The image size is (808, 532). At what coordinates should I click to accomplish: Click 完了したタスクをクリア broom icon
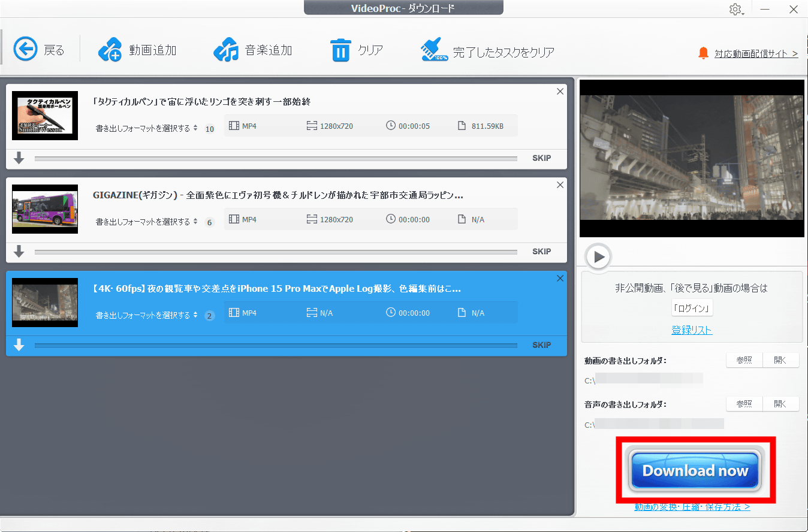pyautogui.click(x=435, y=50)
